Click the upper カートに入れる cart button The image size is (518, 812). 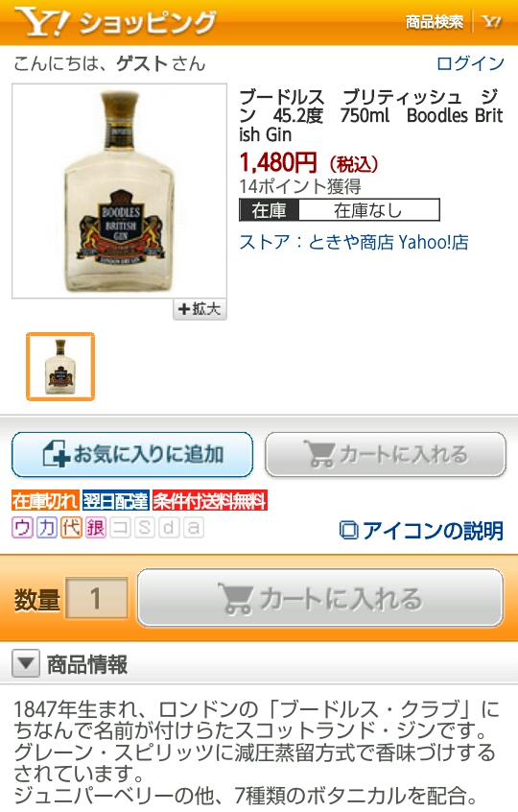click(x=386, y=455)
